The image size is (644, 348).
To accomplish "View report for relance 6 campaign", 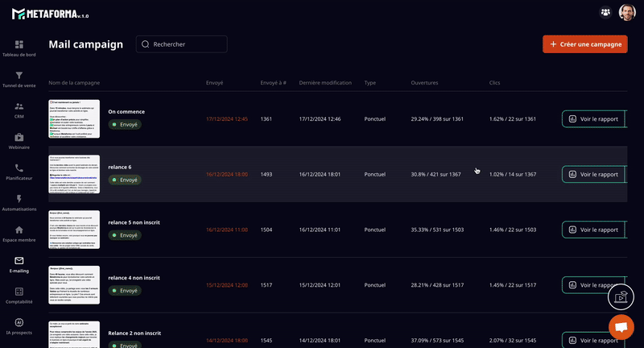I will pos(592,174).
